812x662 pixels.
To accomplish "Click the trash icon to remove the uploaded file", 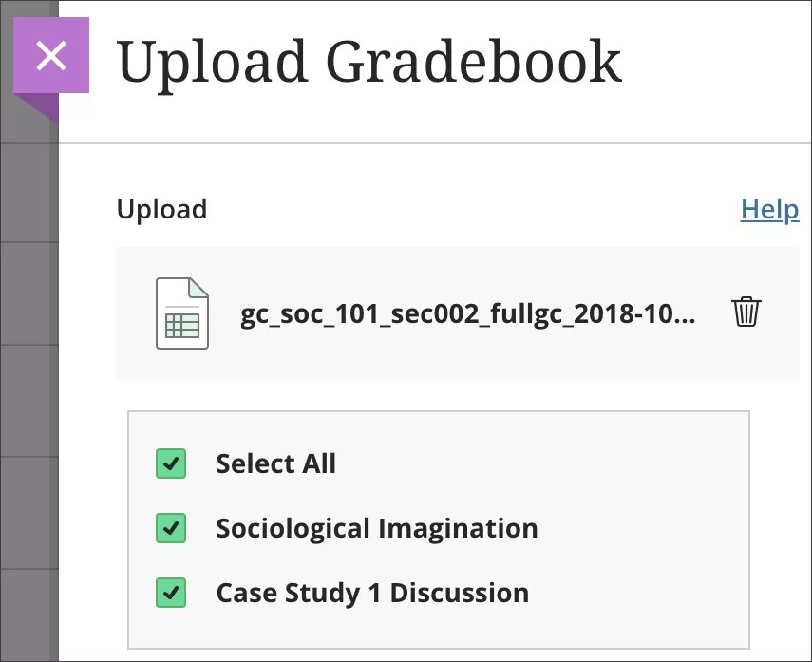I will 746,312.
